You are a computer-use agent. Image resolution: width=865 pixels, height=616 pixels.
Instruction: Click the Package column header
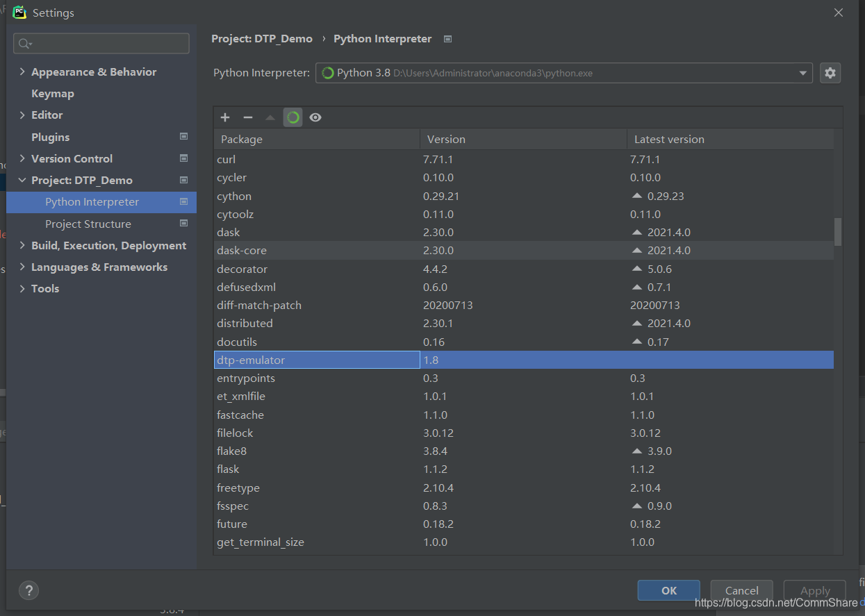(317, 139)
